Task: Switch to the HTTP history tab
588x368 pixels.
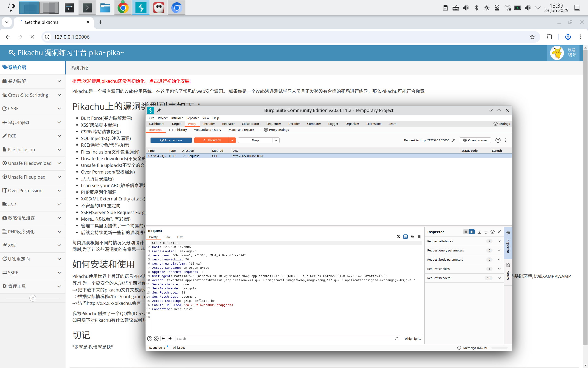Action: pos(178,130)
